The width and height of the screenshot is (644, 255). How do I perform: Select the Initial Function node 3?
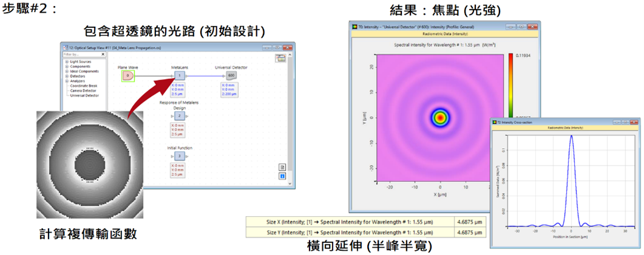[x=180, y=156]
